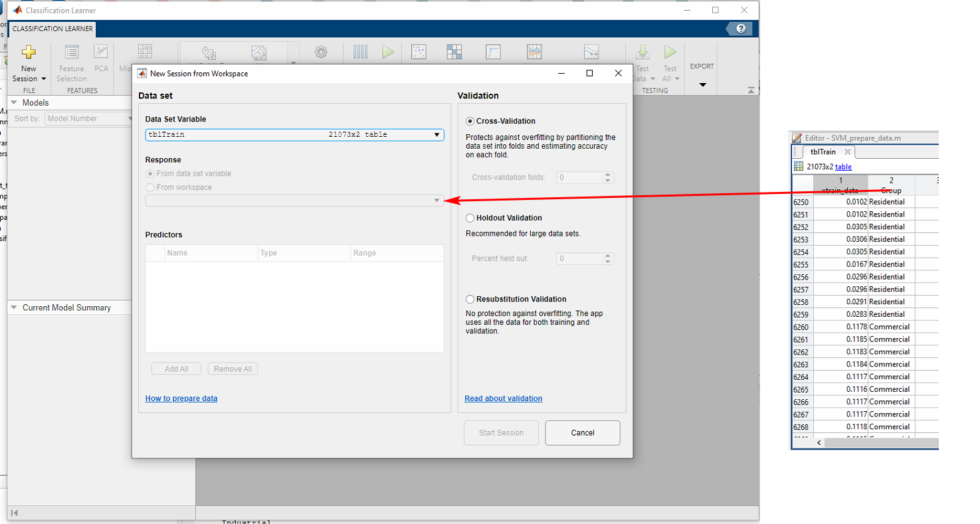Select Holdout Validation option
This screenshot has width=980, height=524.
470,218
